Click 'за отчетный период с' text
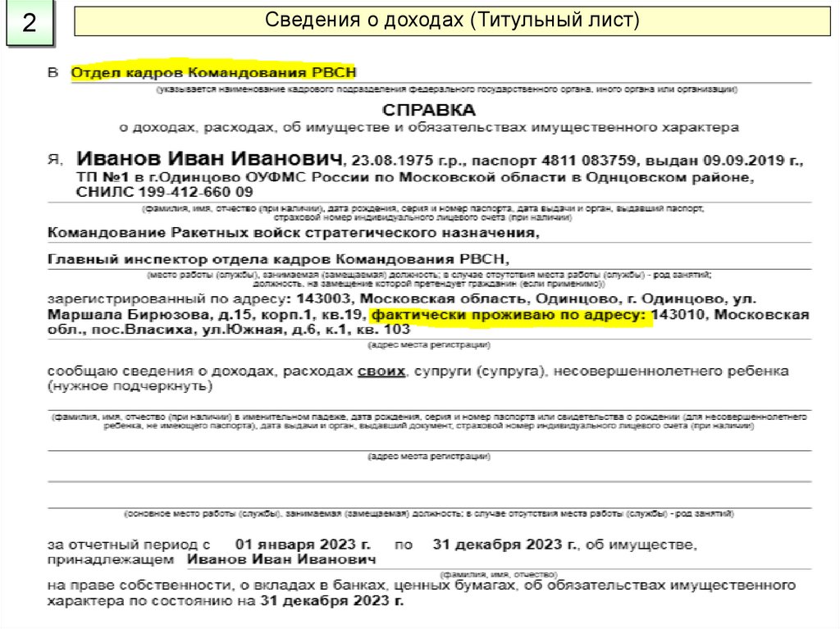Screen dimensions: 840x629 tap(129, 545)
